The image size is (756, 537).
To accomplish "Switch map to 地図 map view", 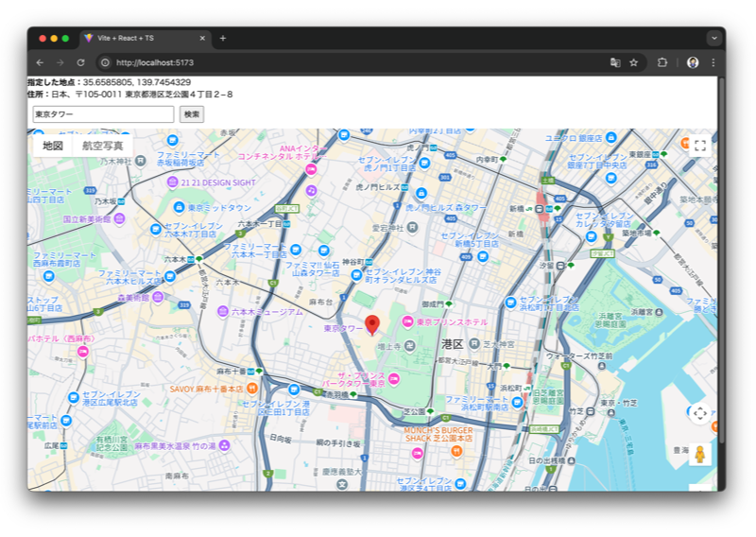I will coord(53,146).
